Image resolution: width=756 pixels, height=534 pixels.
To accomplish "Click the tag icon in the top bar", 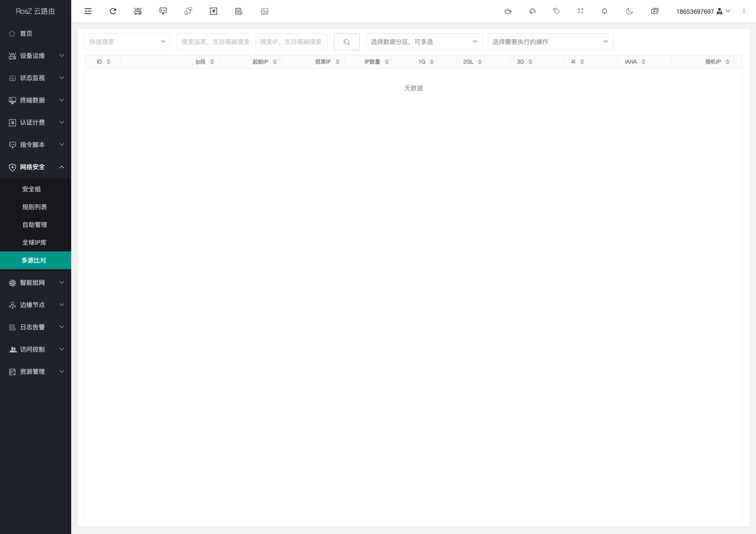I will click(556, 11).
